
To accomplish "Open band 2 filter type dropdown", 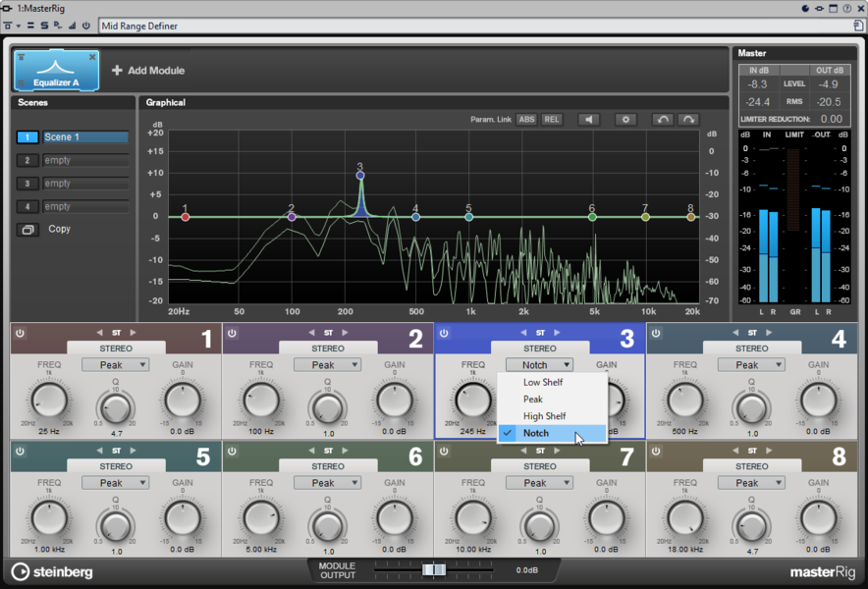I will click(327, 365).
